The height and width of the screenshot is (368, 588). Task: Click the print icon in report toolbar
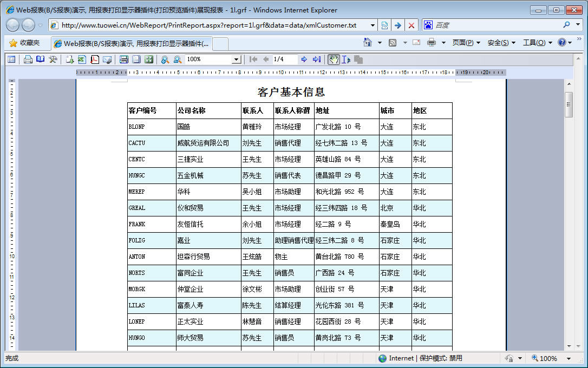[x=28, y=60]
